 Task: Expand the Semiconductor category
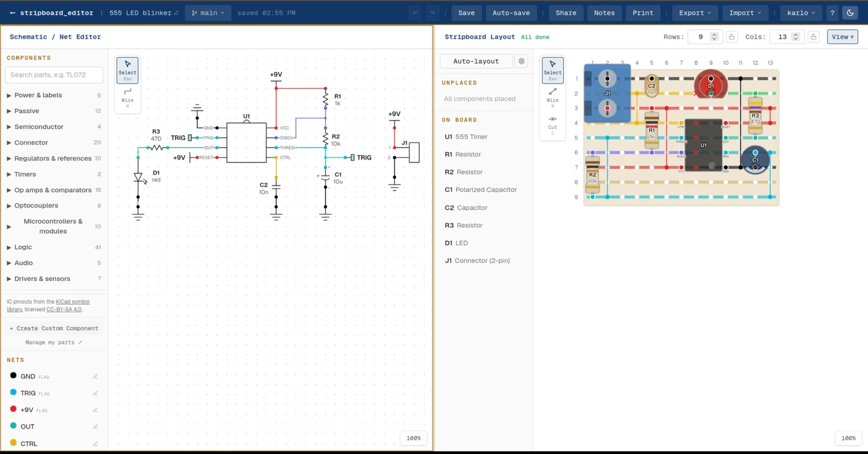click(54, 127)
